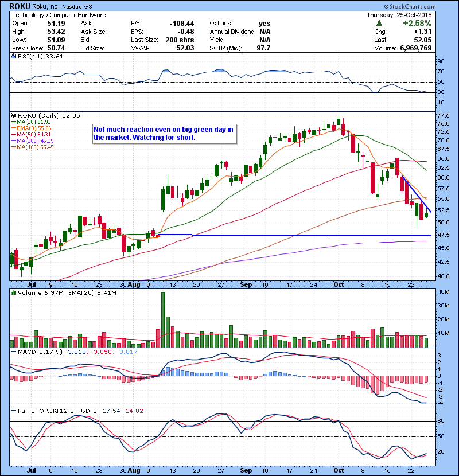This screenshot has width=459, height=476.
Task: Select the Open value 51.19
Action: [56, 24]
